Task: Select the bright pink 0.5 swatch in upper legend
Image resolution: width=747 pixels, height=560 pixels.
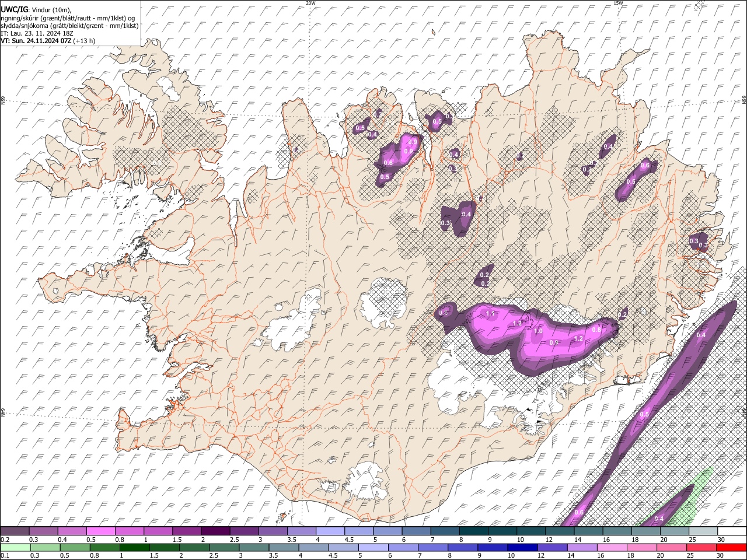Action: tap(100, 531)
